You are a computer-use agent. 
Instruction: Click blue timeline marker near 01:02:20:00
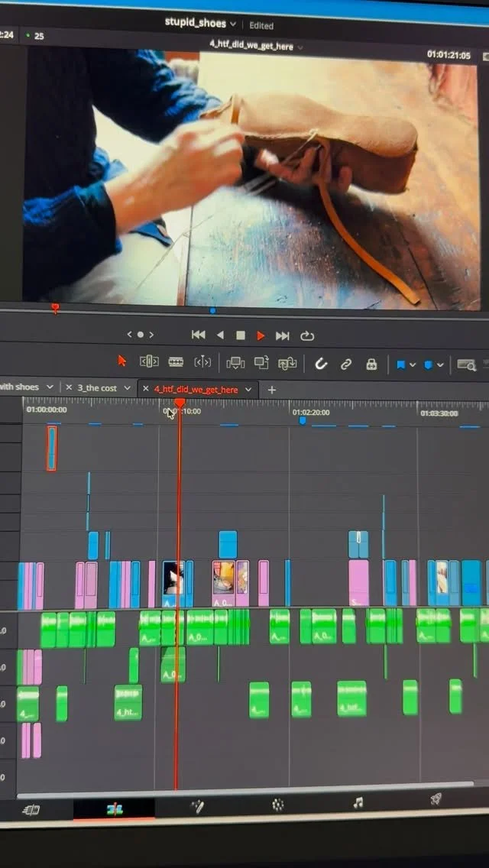pos(303,421)
